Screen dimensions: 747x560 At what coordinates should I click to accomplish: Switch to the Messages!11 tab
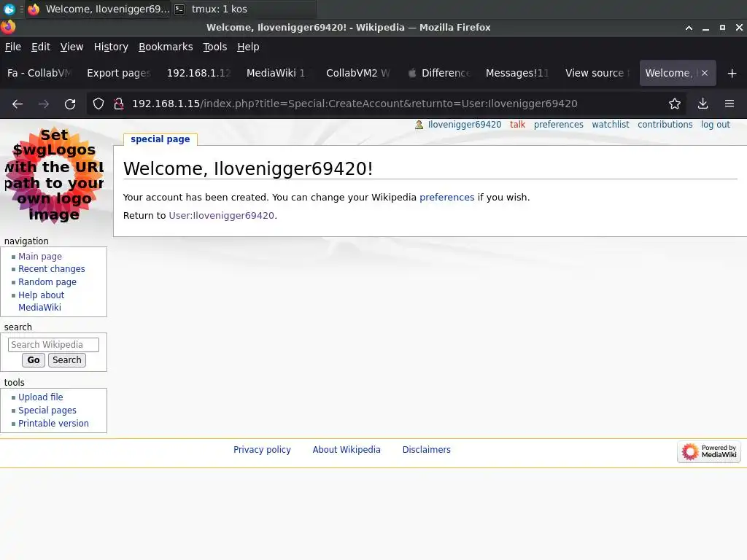pyautogui.click(x=517, y=73)
